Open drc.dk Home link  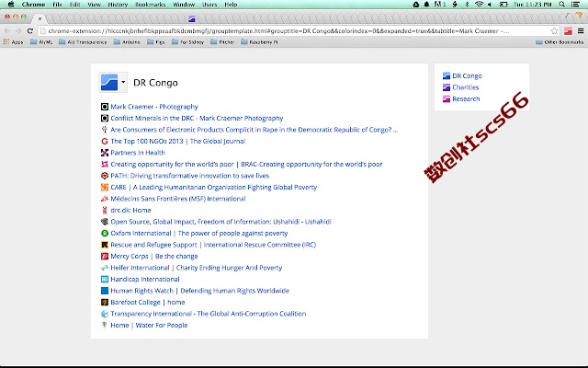click(130, 211)
